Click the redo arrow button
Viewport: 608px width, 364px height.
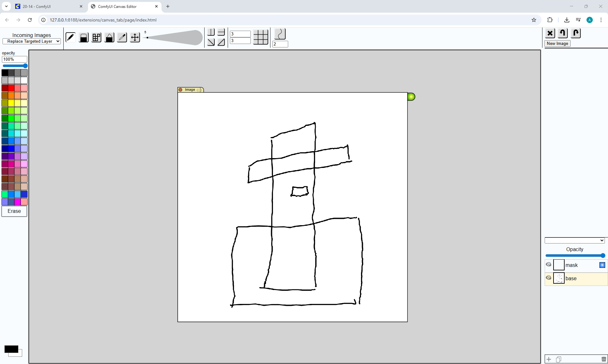click(576, 33)
